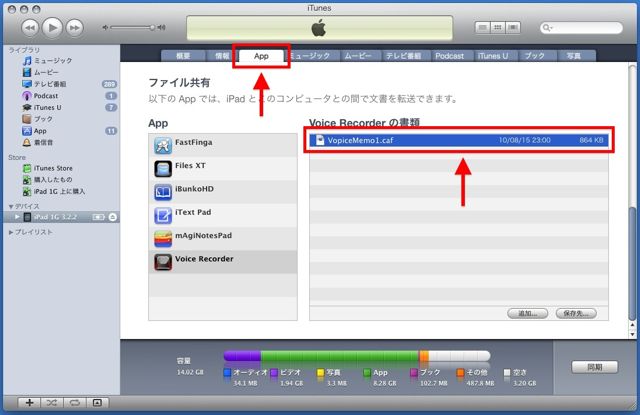
Task: Click the vertical scrollbar thumb
Action: pyautogui.click(x=632, y=263)
